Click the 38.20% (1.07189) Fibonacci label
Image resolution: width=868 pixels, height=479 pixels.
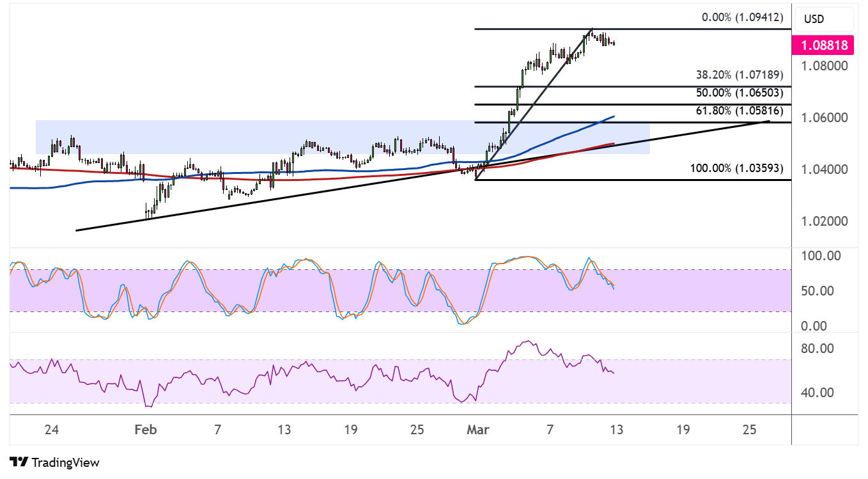pos(740,75)
